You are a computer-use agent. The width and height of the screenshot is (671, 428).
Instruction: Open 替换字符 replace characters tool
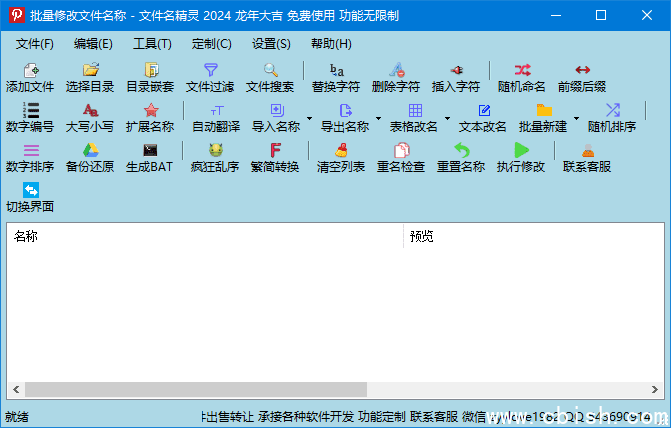click(336, 78)
